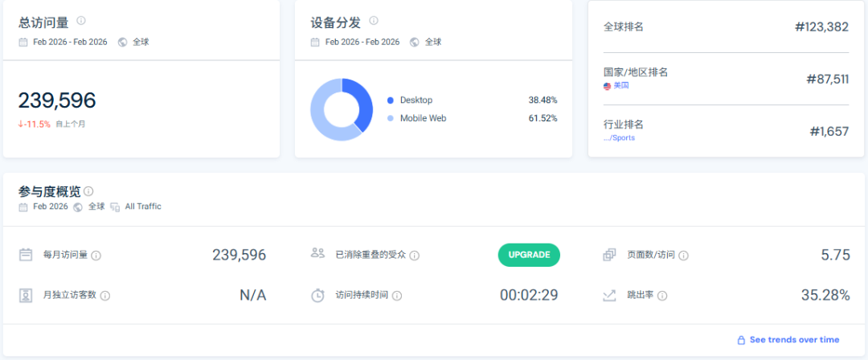The height and width of the screenshot is (360, 868).
Task: Click the 国家/地区排名 label
Action: (x=636, y=72)
